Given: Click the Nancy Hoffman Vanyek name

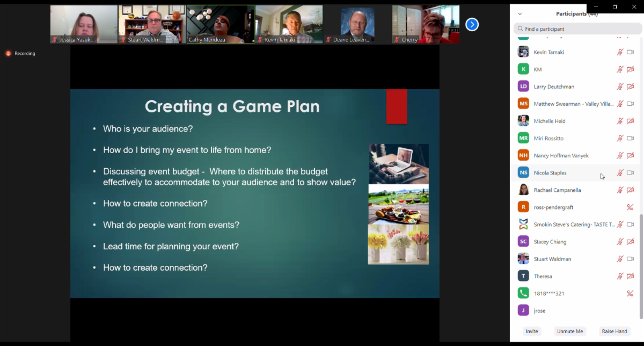Looking at the screenshot, I should 561,155.
